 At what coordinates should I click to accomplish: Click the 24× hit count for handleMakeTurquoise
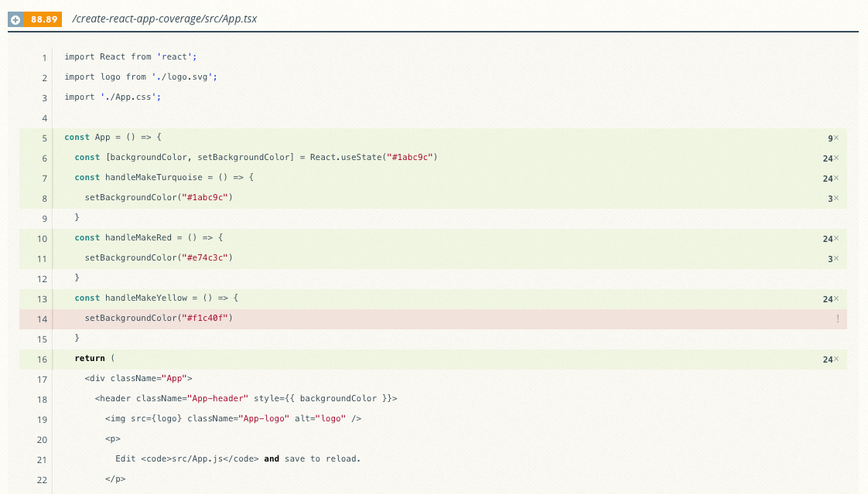click(830, 179)
